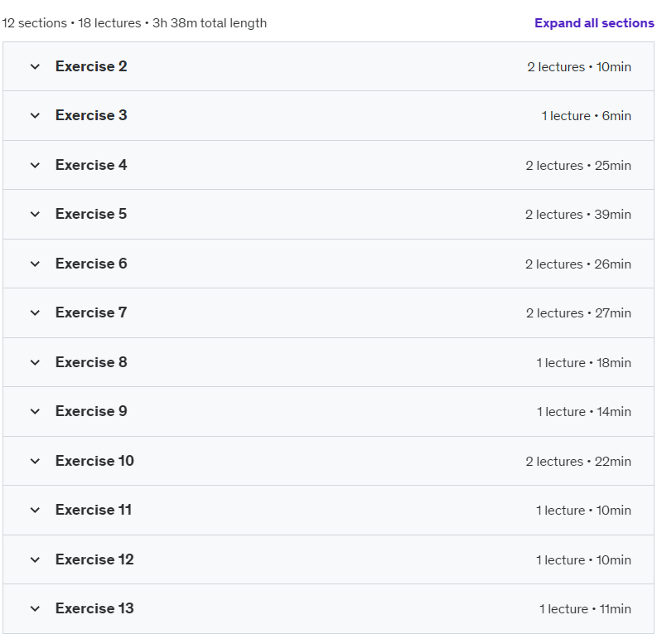Click '1 lecture • 6min' text

(587, 116)
